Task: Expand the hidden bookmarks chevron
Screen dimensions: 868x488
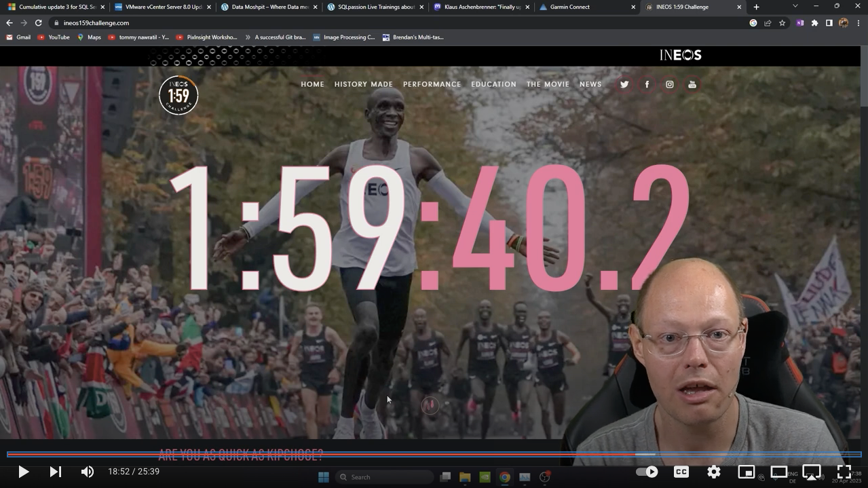Action: coord(248,37)
